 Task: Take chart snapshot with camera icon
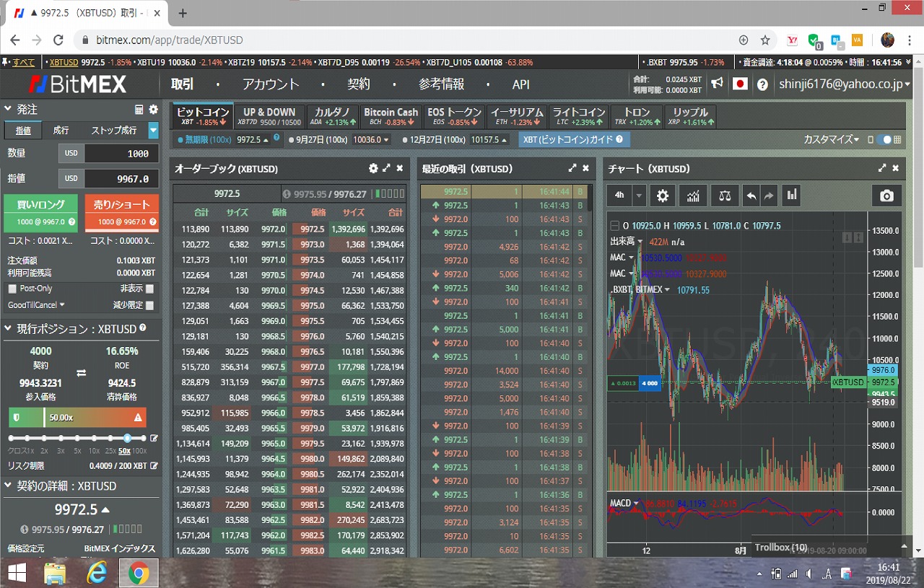coord(886,196)
